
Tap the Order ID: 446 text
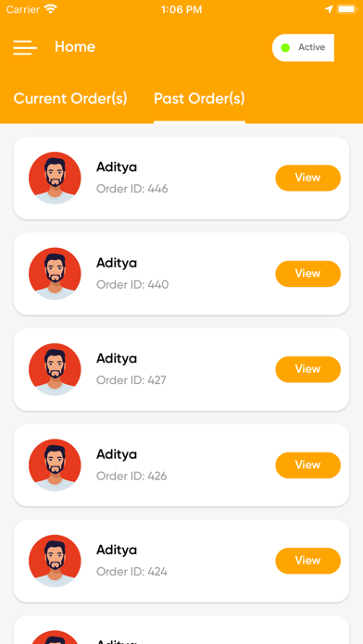(x=132, y=189)
